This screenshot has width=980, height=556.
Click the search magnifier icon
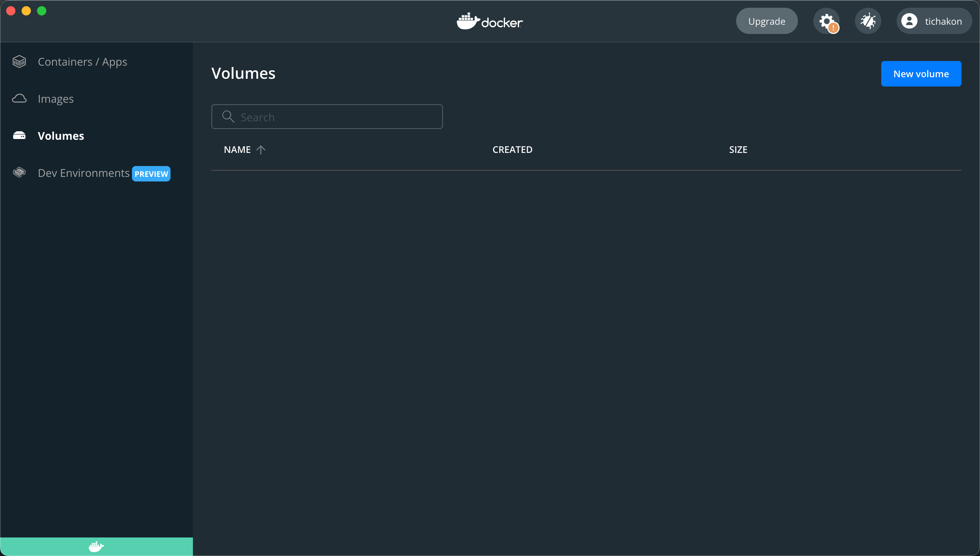(228, 117)
